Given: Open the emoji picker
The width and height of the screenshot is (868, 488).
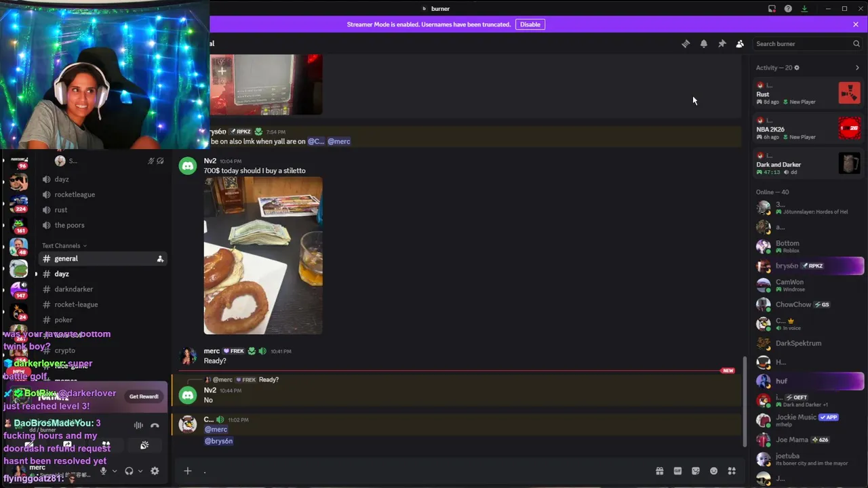Looking at the screenshot, I should pyautogui.click(x=713, y=471).
